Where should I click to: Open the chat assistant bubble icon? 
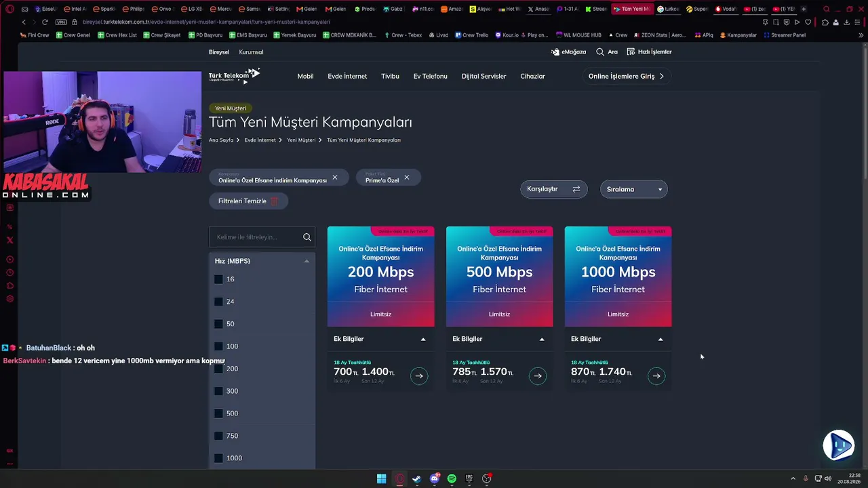[839, 445]
